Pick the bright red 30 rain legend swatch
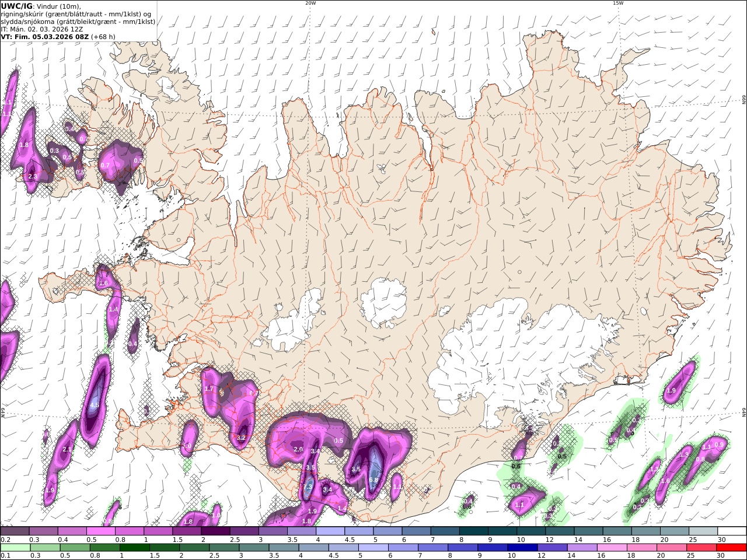The height and width of the screenshot is (560, 747). [732, 548]
